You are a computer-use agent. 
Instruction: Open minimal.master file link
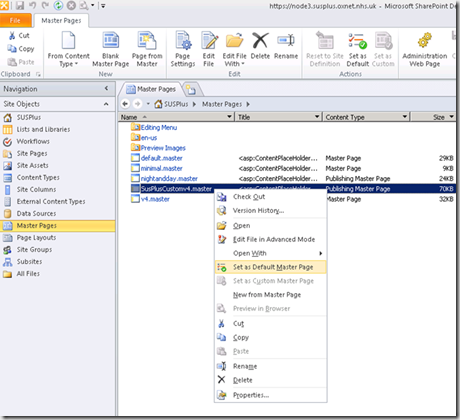pos(161,168)
